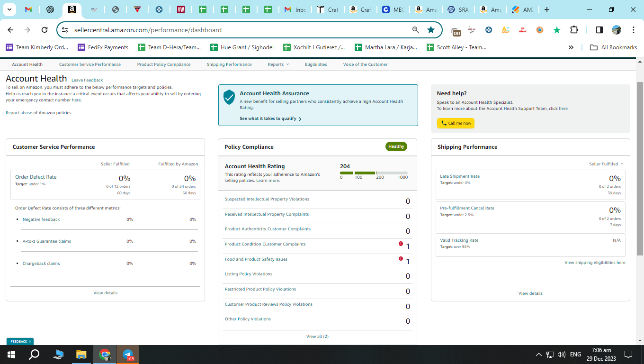The height and width of the screenshot is (364, 644).
Task: Open the Customer Service Performance menu
Action: [90, 64]
